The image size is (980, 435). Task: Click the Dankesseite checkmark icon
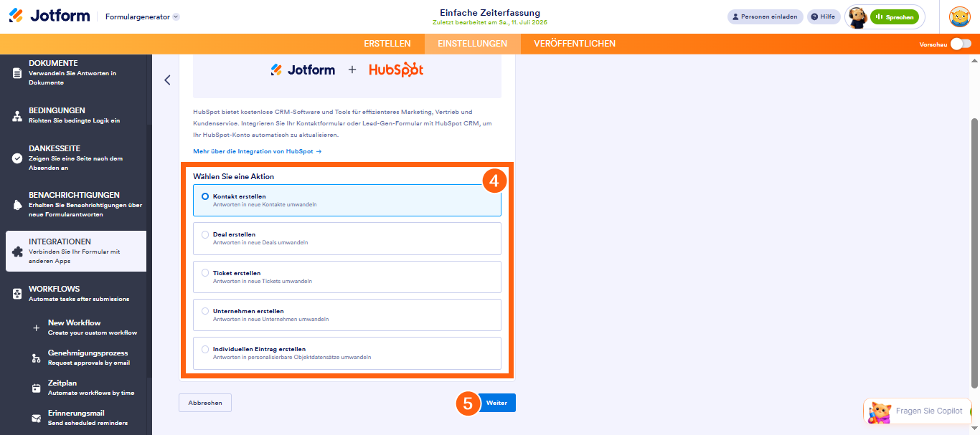[17, 158]
